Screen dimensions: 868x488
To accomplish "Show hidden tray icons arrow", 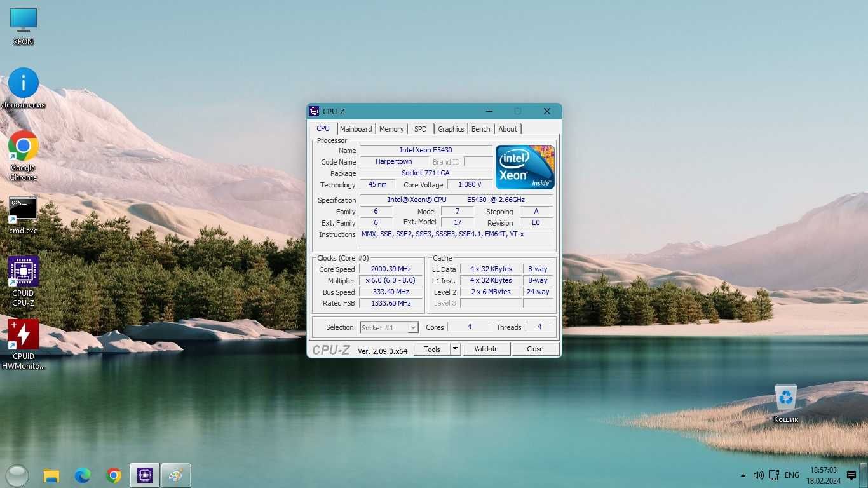I will tap(743, 475).
